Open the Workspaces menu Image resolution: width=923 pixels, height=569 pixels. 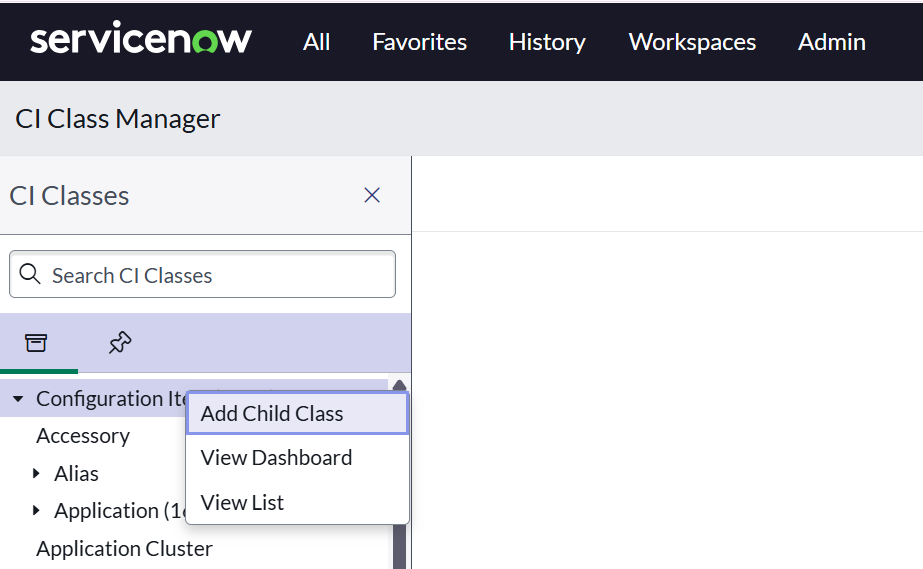692,42
